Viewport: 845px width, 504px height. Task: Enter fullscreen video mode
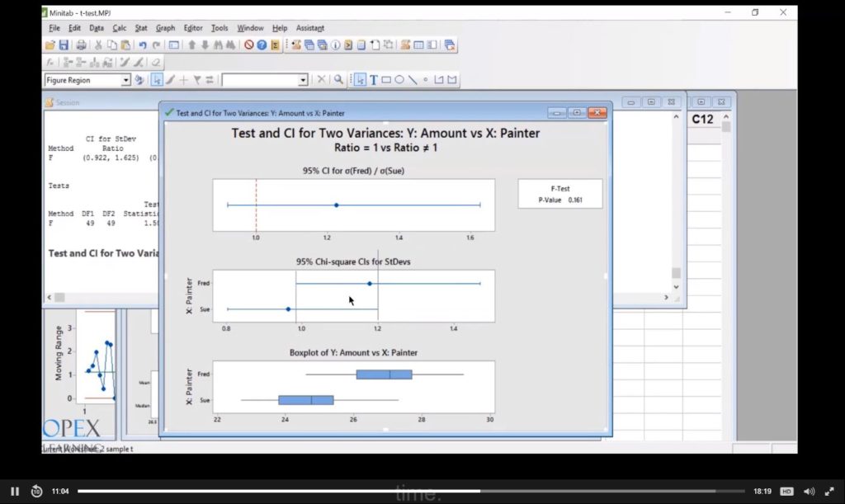[x=829, y=492]
